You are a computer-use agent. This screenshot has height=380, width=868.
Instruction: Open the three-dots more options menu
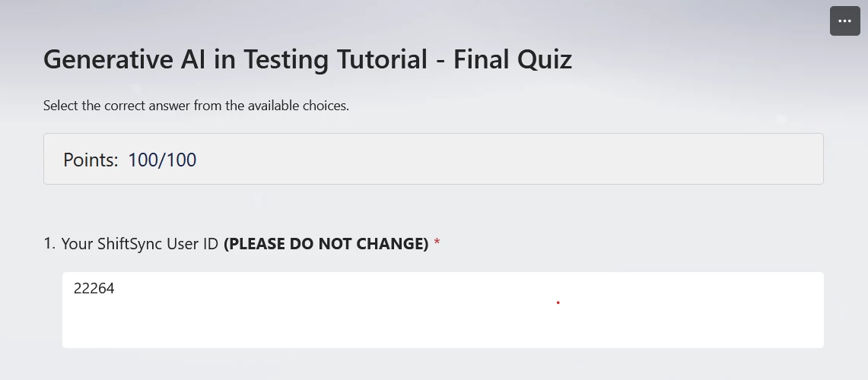pos(844,21)
